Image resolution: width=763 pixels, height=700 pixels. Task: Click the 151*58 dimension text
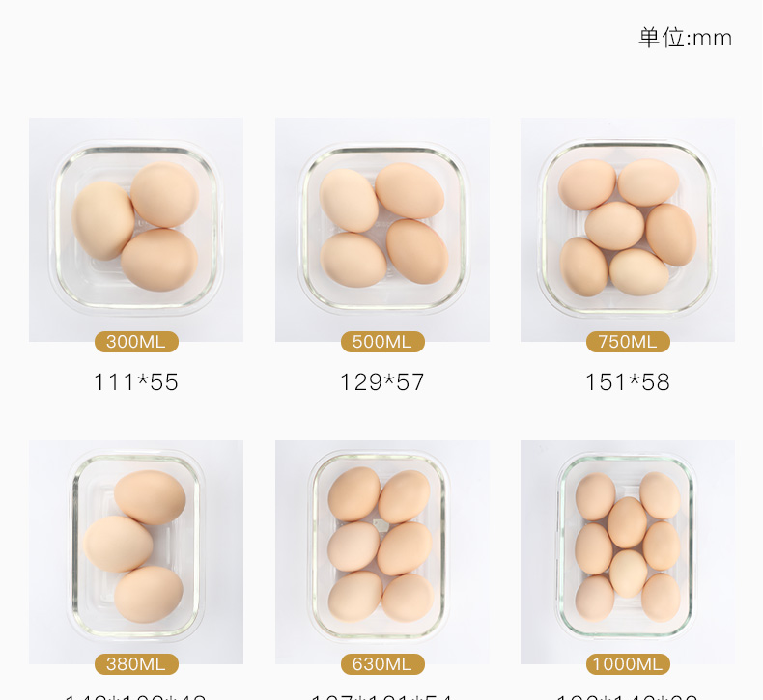tap(628, 382)
